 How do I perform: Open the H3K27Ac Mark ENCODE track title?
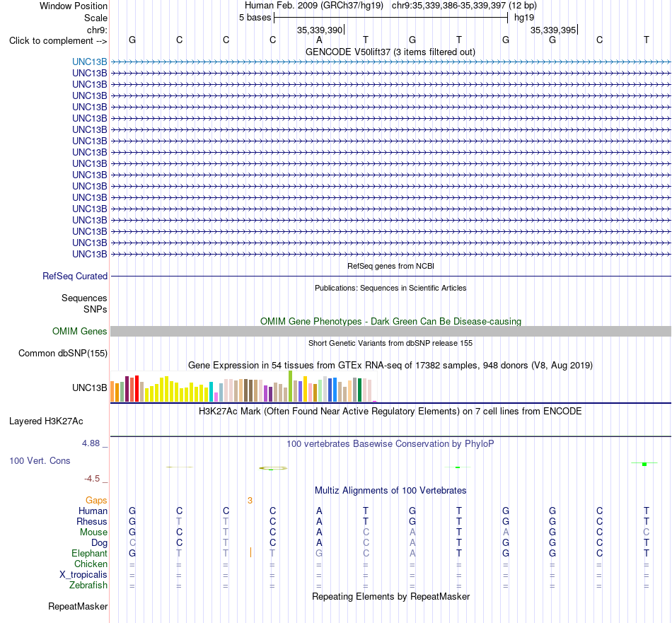click(x=390, y=412)
